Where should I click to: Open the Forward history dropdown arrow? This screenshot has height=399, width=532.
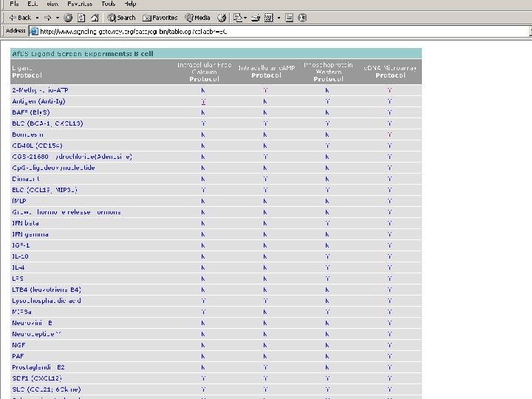tap(58, 18)
